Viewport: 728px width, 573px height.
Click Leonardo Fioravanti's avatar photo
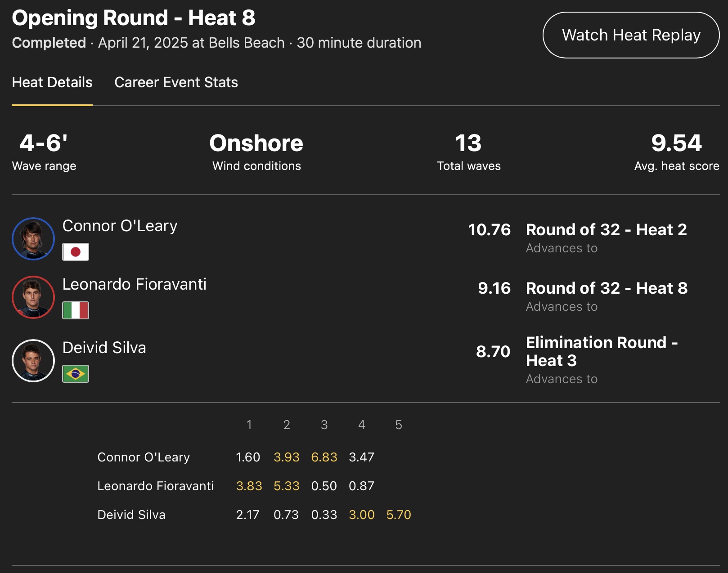[33, 297]
